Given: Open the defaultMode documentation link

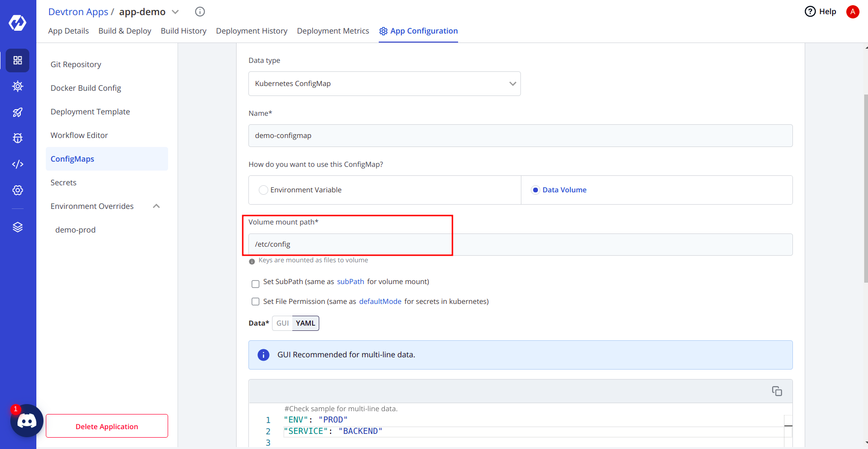Looking at the screenshot, I should (380, 302).
